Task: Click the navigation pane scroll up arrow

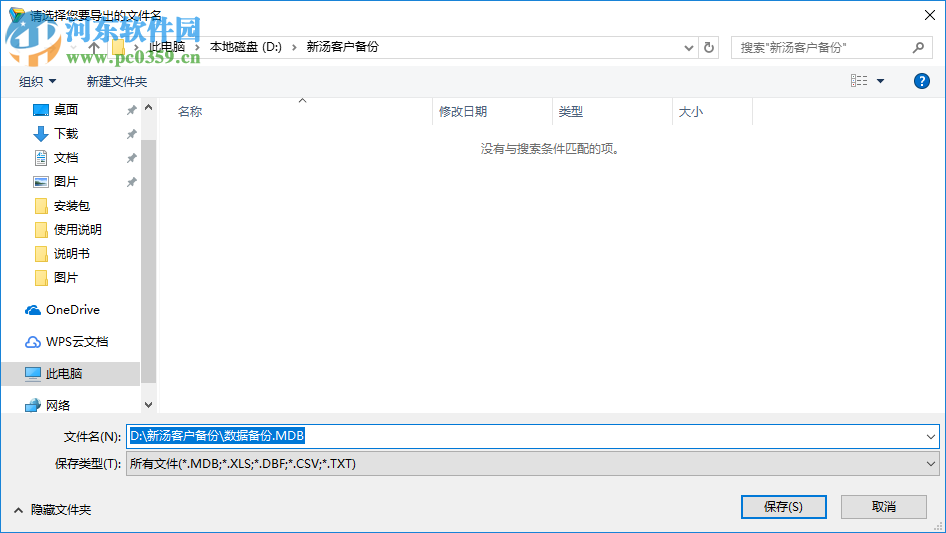Action: click(x=148, y=107)
